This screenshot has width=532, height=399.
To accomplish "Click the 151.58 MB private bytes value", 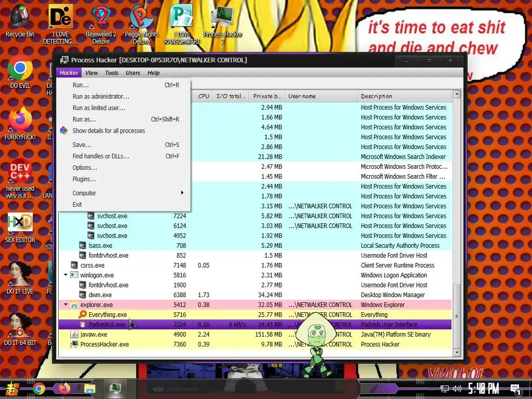I will [x=269, y=334].
